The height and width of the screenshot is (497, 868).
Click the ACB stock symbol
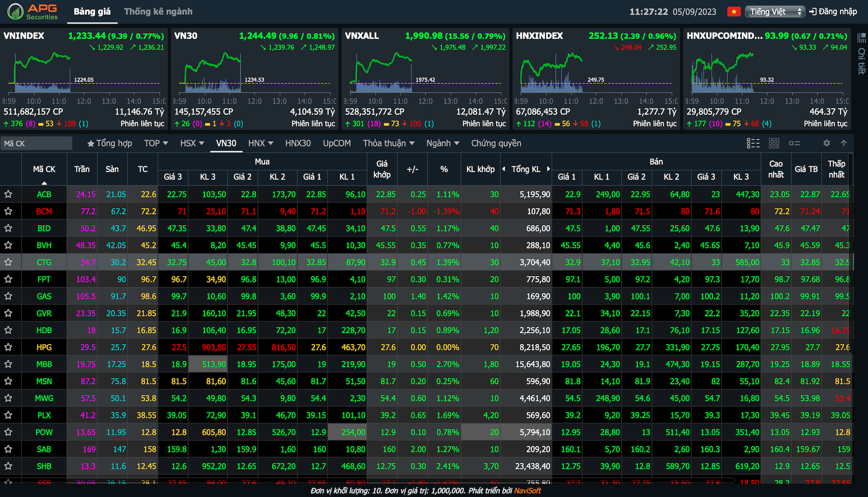(44, 194)
